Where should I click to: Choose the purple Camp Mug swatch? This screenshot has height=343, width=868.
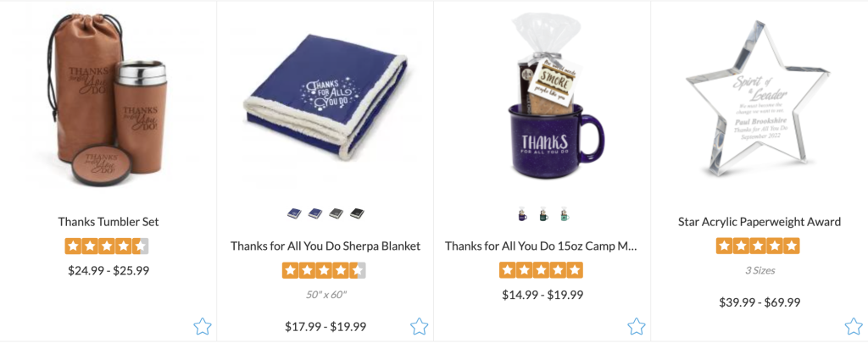point(521,213)
